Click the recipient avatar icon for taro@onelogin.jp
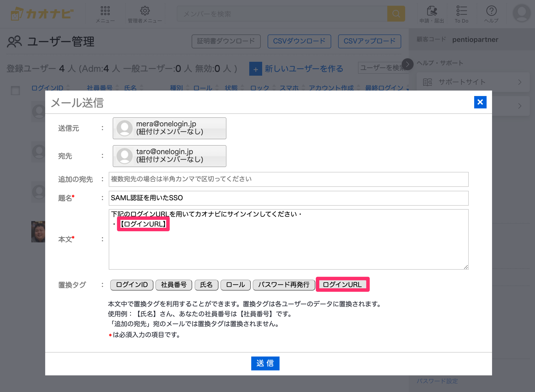Viewport: 535px width, 392px height. (125, 156)
